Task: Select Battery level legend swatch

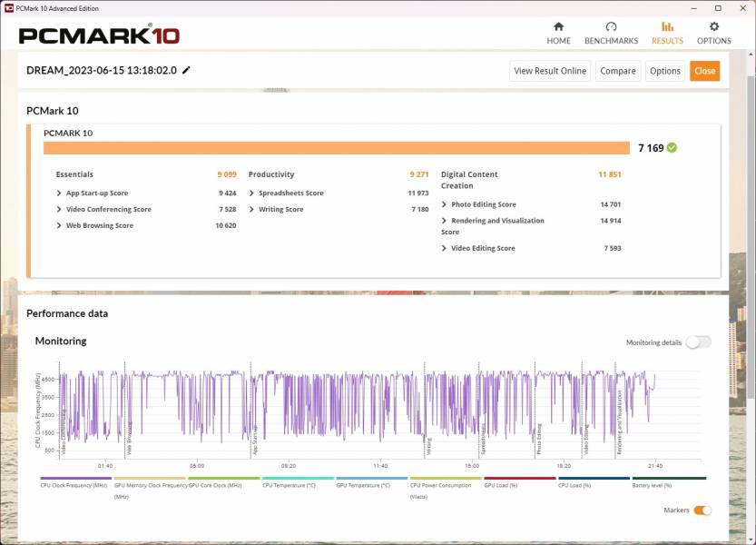Action: pos(669,479)
